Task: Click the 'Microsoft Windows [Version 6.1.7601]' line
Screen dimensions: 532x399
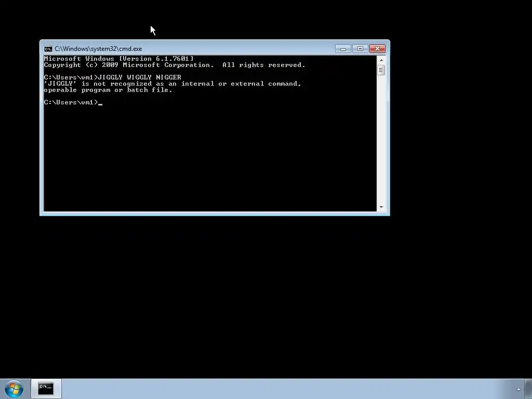Action: (x=119, y=59)
